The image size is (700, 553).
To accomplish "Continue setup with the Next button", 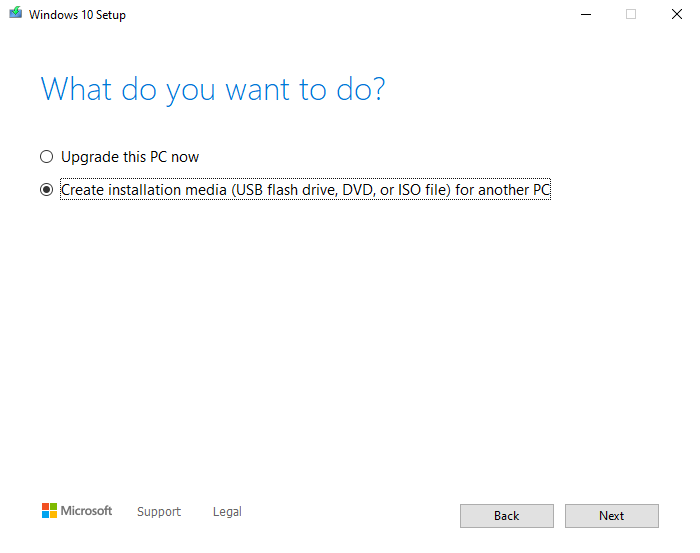I will [x=612, y=516].
